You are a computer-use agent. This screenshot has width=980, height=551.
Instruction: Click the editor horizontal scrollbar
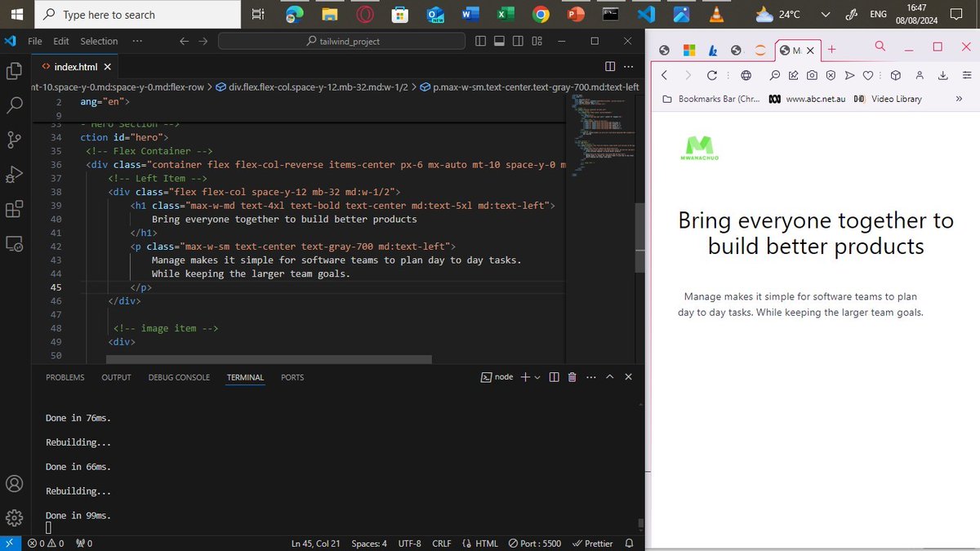(269, 359)
